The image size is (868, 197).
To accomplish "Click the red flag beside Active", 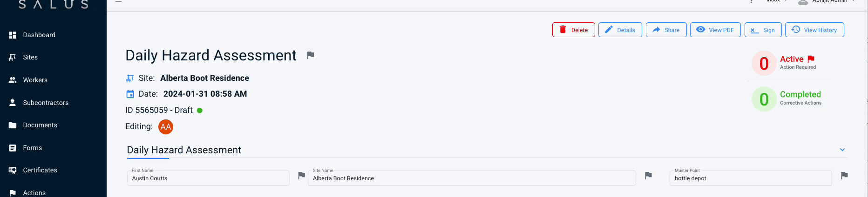I will [811, 59].
